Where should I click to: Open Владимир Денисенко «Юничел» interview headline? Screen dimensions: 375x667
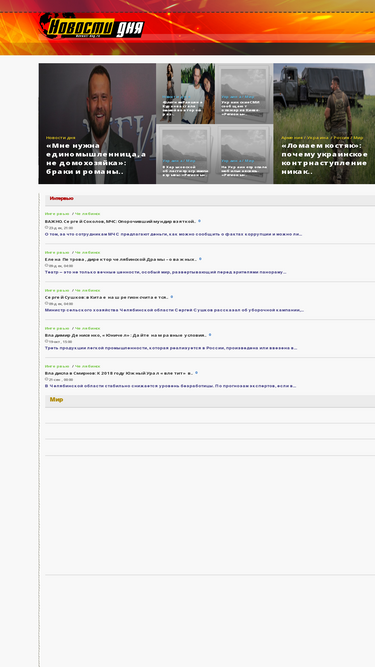coord(126,335)
